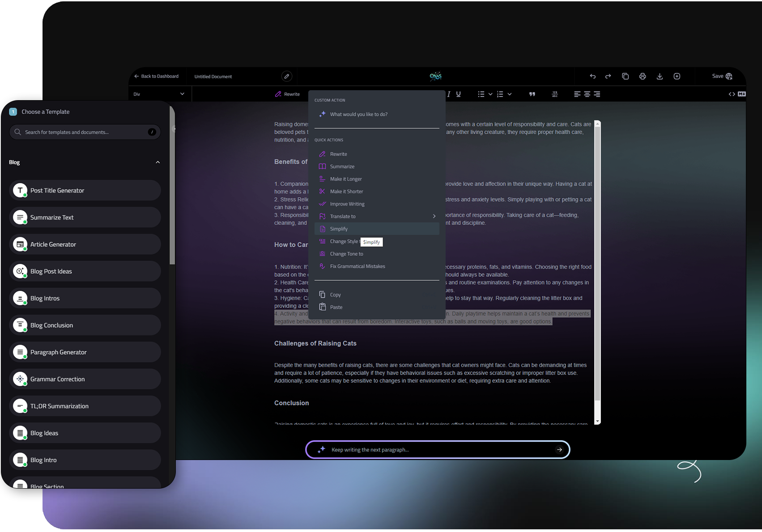The image size is (762, 532).
Task: Open Grammar Correction template
Action: pyautogui.click(x=85, y=379)
